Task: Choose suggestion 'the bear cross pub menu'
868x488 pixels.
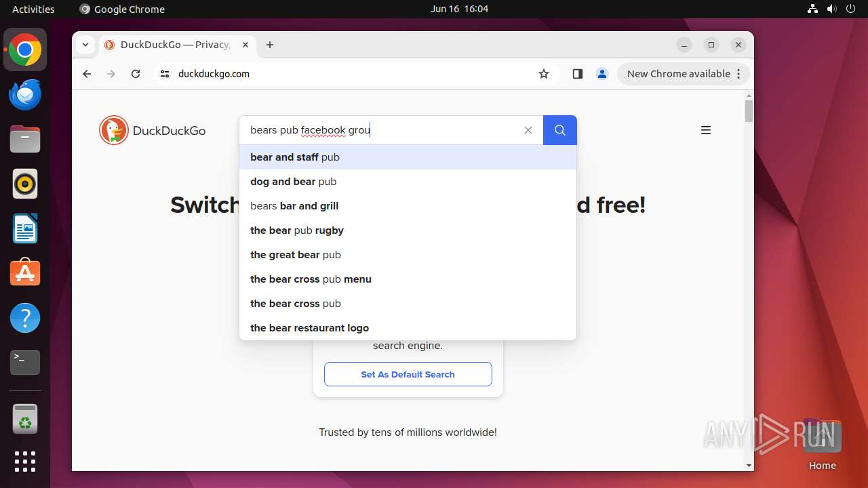Action: (408, 279)
